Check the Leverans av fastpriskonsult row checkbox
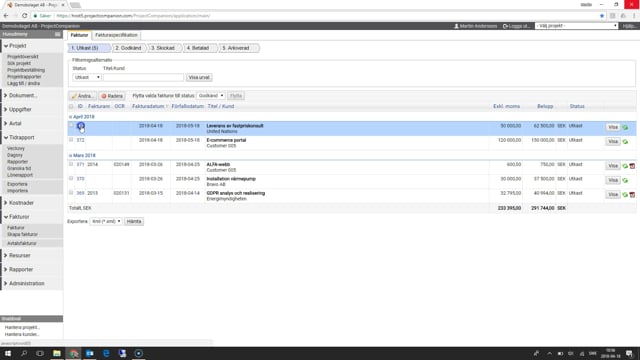Screen dimensions: 640x360 pos(71,126)
